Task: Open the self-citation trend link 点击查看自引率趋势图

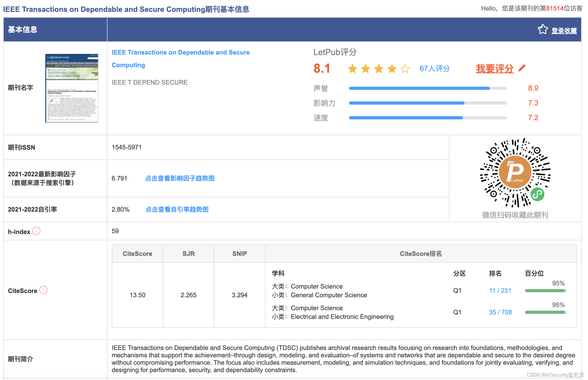Action: point(177,209)
